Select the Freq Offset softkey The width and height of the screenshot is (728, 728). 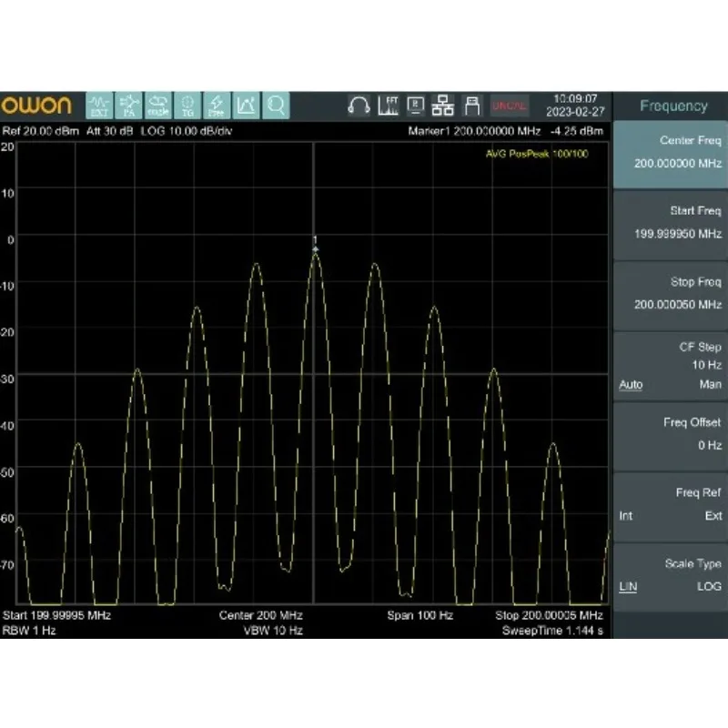670,434
